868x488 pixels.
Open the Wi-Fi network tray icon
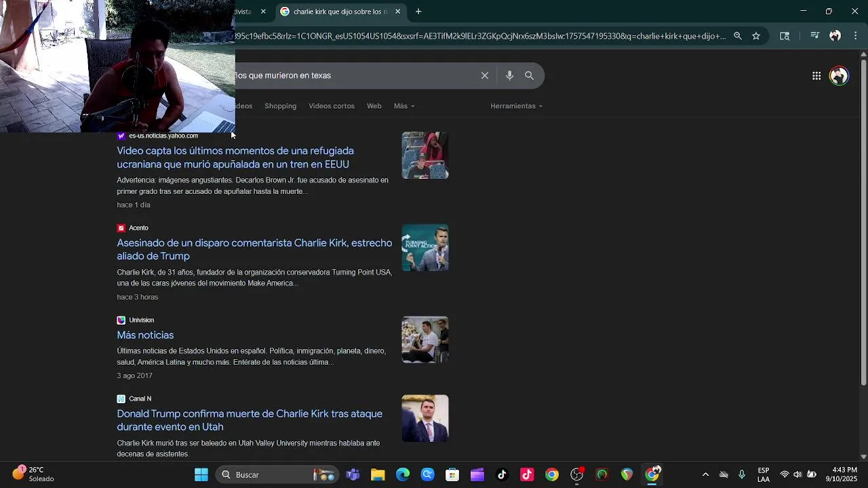tap(785, 474)
